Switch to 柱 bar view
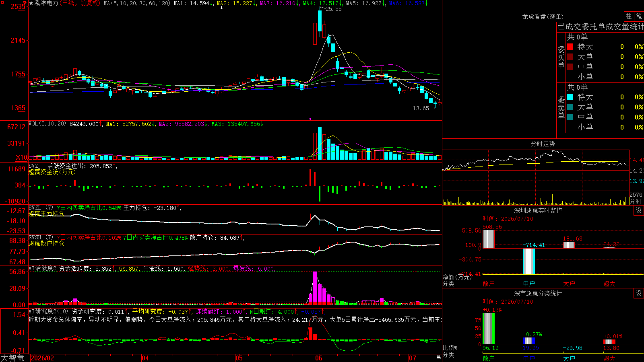 [629, 16]
